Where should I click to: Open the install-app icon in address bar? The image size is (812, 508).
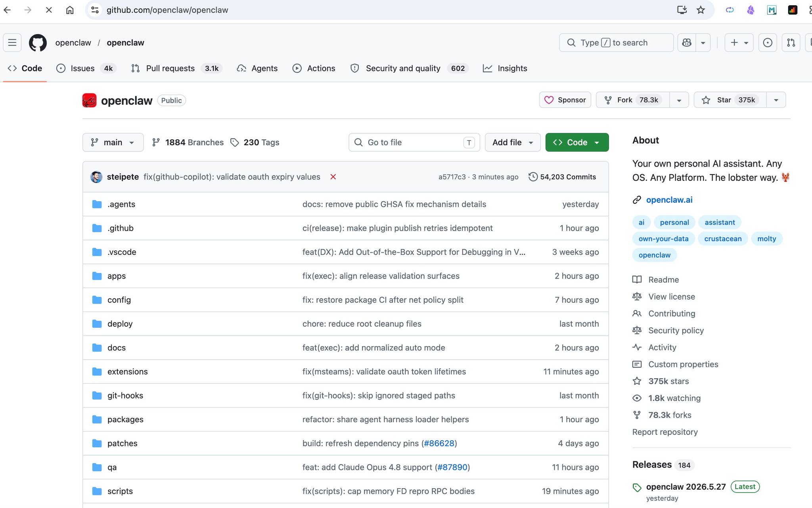[x=682, y=10]
